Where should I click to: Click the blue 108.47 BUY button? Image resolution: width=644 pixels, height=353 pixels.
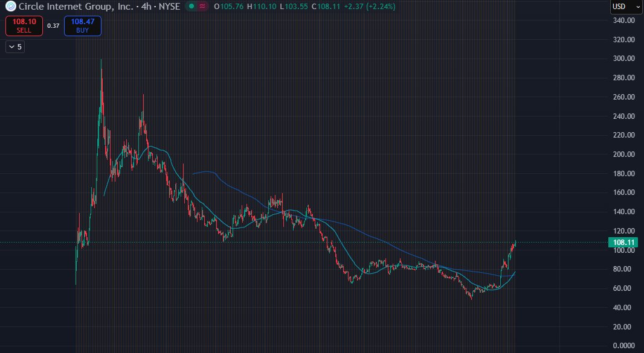pyautogui.click(x=83, y=26)
